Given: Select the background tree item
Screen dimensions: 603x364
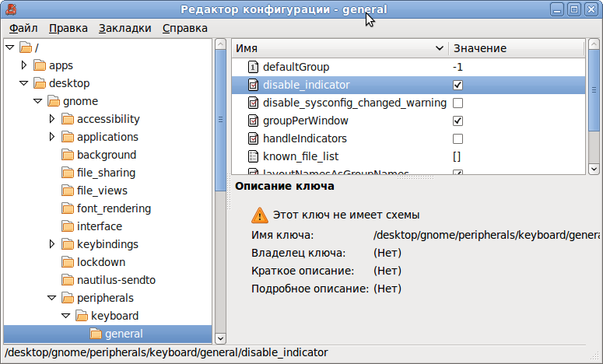Looking at the screenshot, I should pyautogui.click(x=107, y=155).
